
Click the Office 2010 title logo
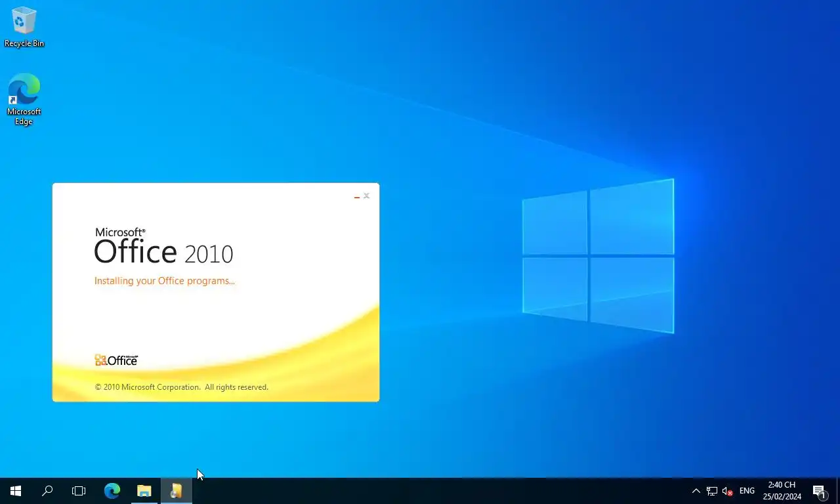point(163,246)
